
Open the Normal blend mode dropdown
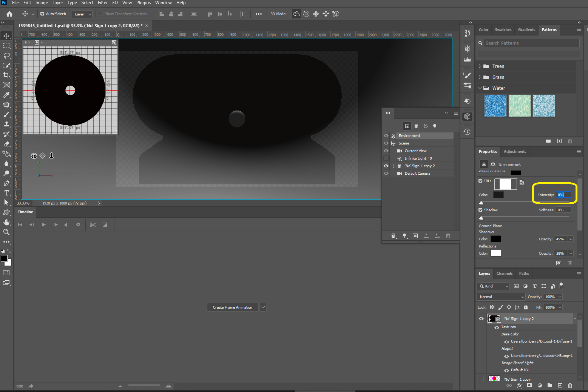(500, 297)
